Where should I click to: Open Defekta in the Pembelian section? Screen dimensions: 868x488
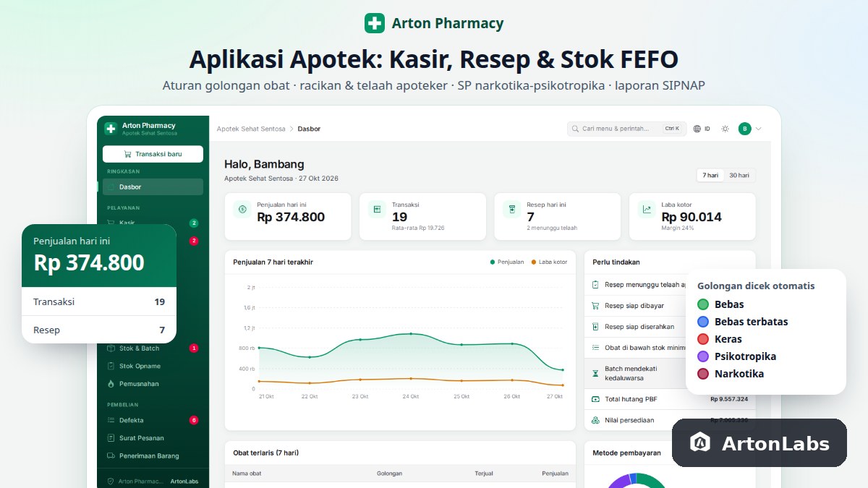tap(153, 420)
